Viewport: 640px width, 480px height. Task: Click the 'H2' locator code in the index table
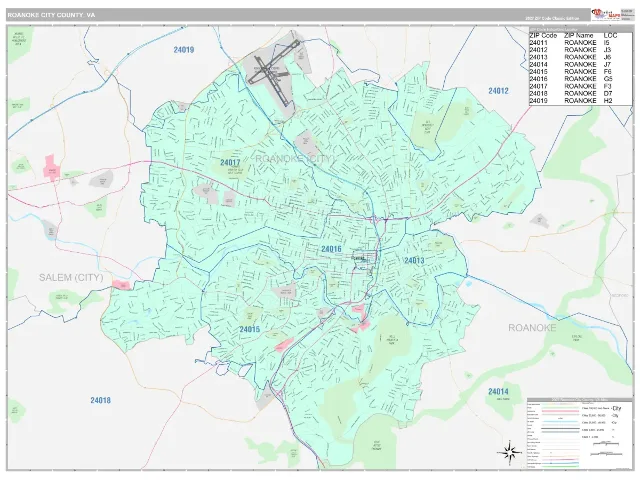(608, 100)
